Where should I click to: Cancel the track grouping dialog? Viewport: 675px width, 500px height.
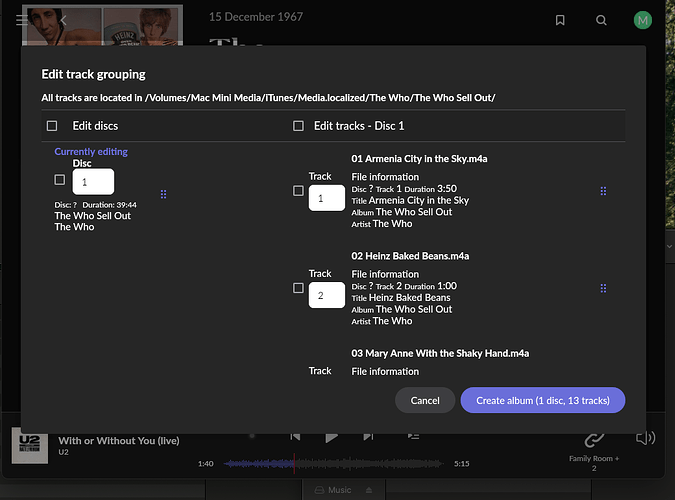click(425, 400)
